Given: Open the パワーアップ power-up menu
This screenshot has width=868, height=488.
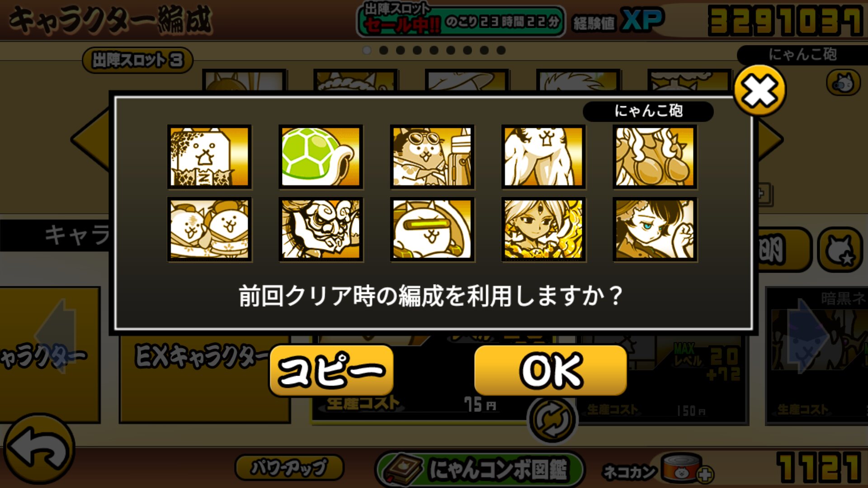Looking at the screenshot, I should click(x=289, y=467).
